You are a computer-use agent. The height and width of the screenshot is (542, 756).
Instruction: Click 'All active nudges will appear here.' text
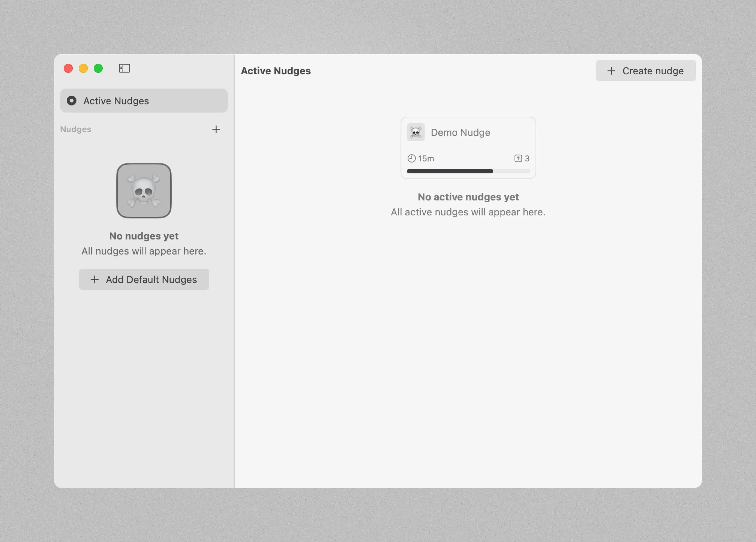(468, 212)
